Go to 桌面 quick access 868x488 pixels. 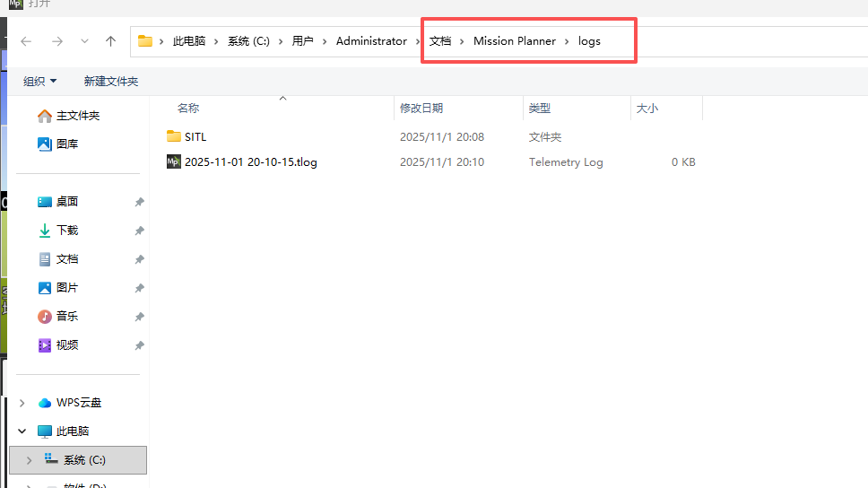(67, 202)
